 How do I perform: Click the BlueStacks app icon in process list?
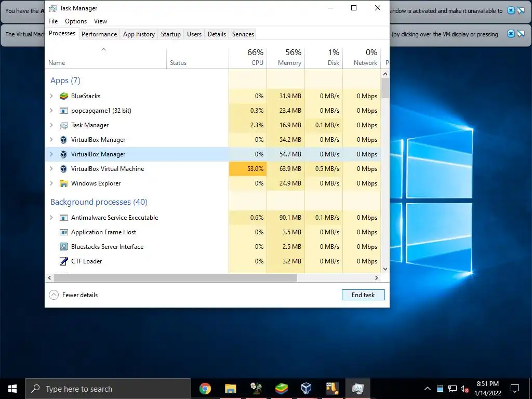[x=64, y=96]
